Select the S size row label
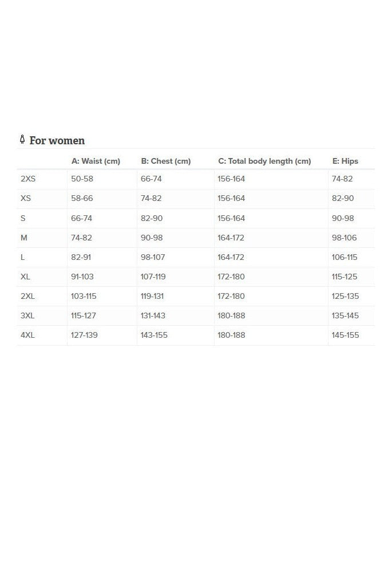This screenshot has height=588, width=392. pos(23,218)
